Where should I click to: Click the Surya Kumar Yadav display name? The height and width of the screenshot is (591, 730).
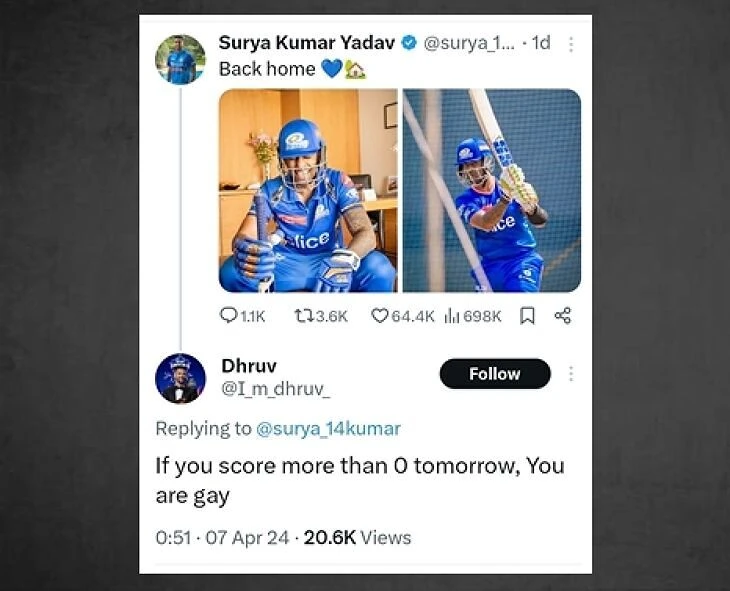[x=307, y=43]
